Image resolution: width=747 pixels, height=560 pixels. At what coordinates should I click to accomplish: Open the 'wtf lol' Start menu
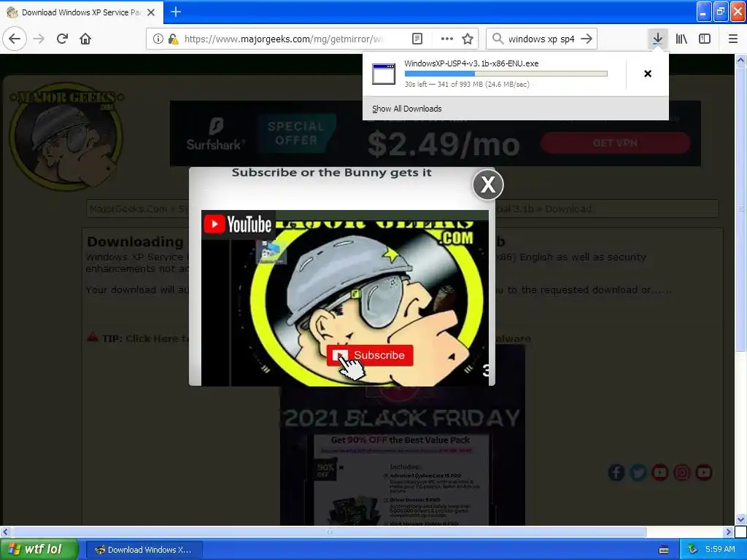tap(39, 549)
